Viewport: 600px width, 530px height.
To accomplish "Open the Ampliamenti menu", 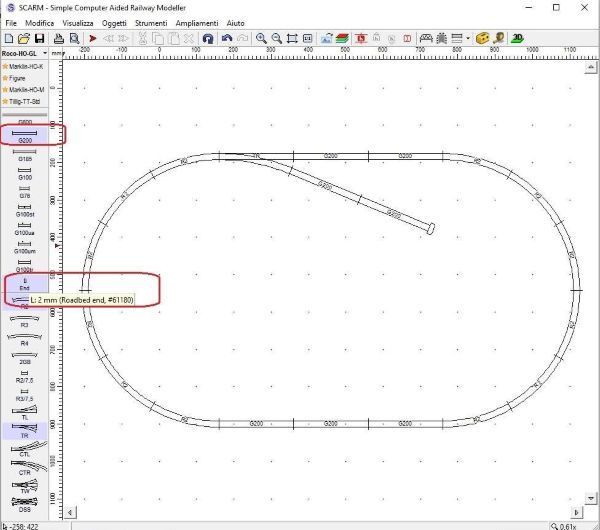I will [x=199, y=21].
